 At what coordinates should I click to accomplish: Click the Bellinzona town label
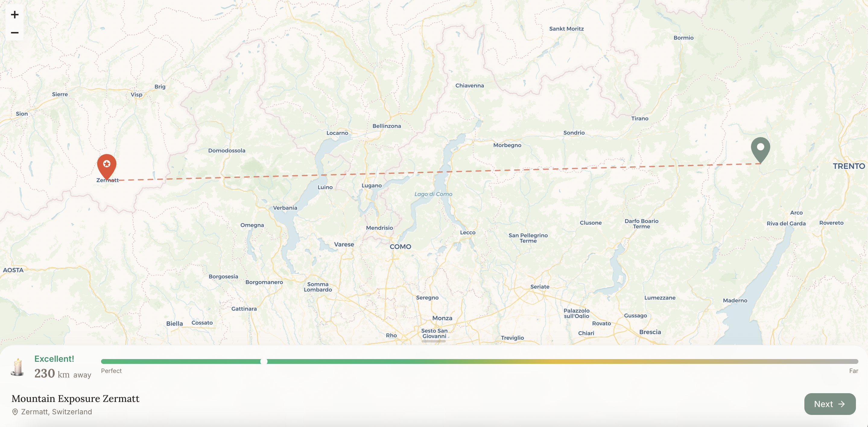[386, 126]
